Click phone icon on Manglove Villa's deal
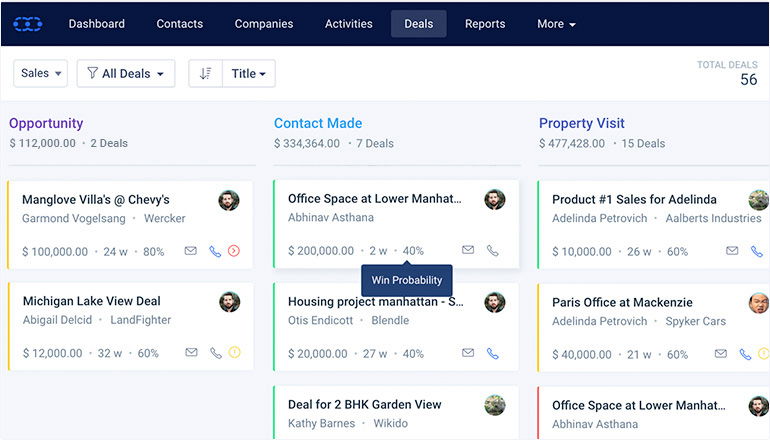The width and height of the screenshot is (770, 440). (x=214, y=251)
